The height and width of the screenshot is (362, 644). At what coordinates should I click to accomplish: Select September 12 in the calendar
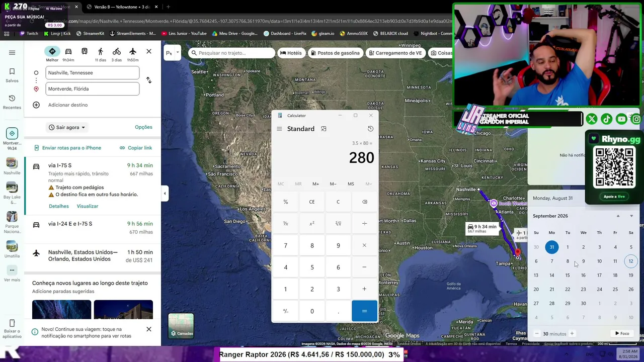coord(631,261)
